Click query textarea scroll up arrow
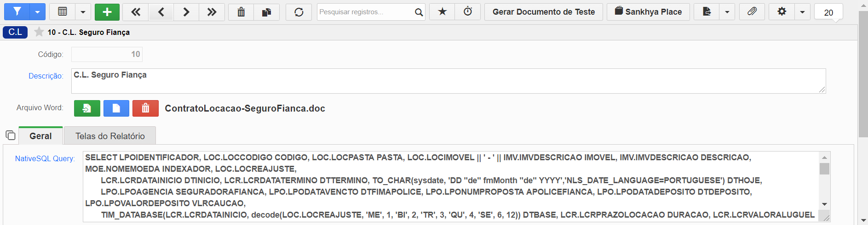 (x=824, y=157)
